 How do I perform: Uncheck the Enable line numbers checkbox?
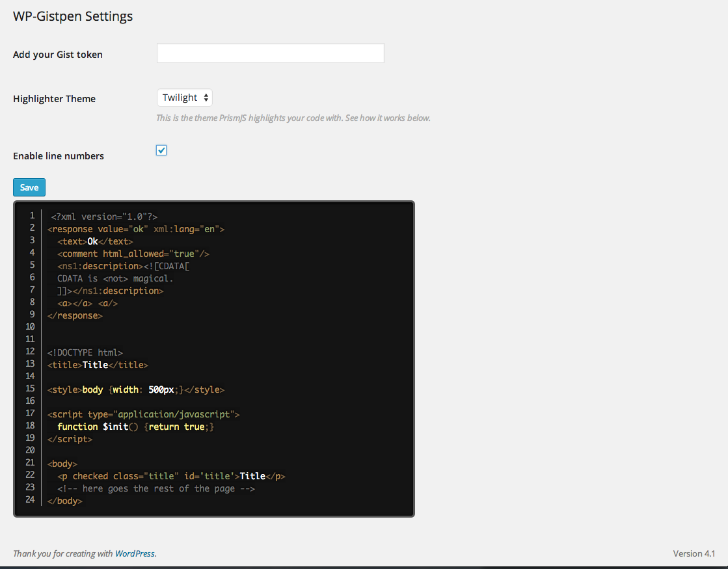[161, 150]
